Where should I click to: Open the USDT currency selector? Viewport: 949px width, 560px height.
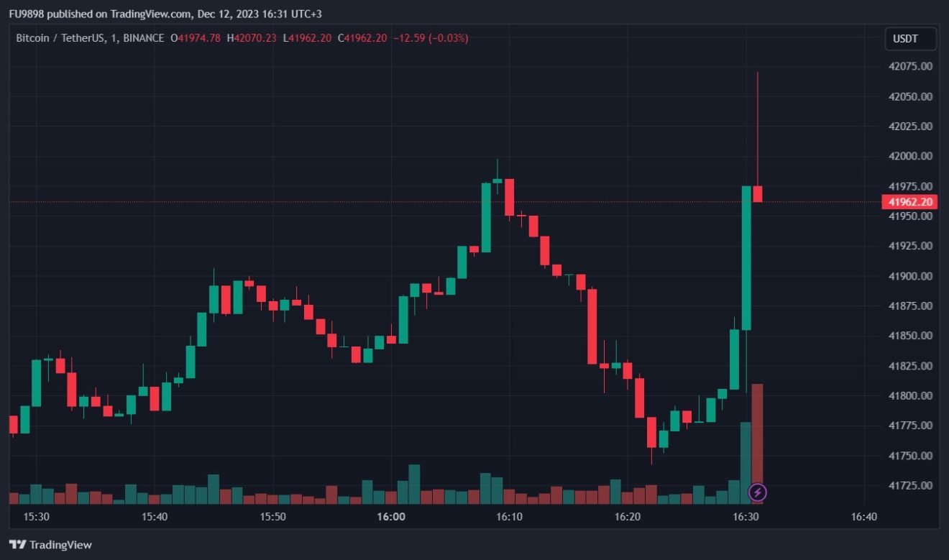pyautogui.click(x=910, y=39)
